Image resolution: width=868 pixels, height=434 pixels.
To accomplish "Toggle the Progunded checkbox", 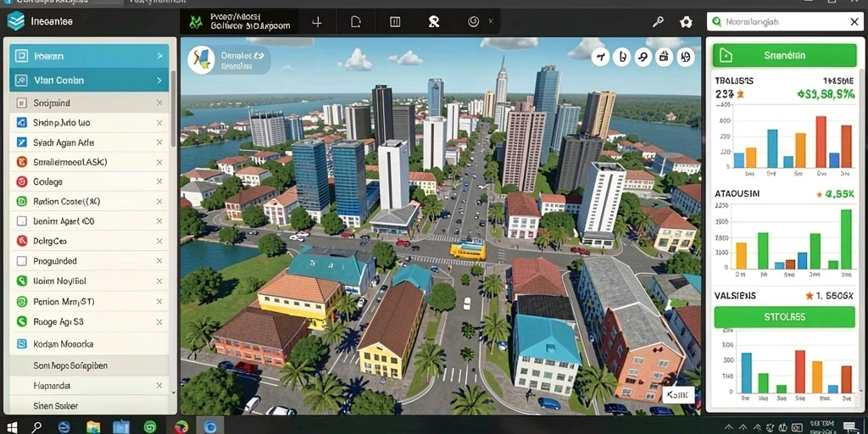I will coord(21,261).
